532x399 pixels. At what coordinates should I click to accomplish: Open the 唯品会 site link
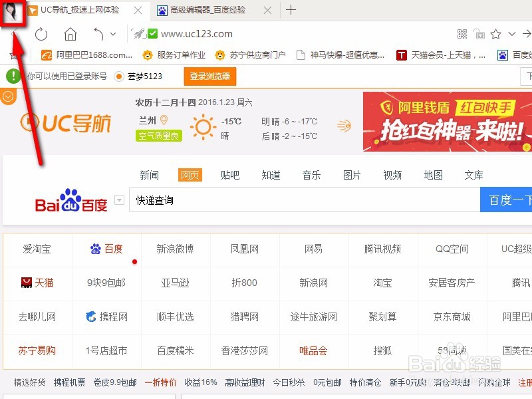[x=313, y=350]
